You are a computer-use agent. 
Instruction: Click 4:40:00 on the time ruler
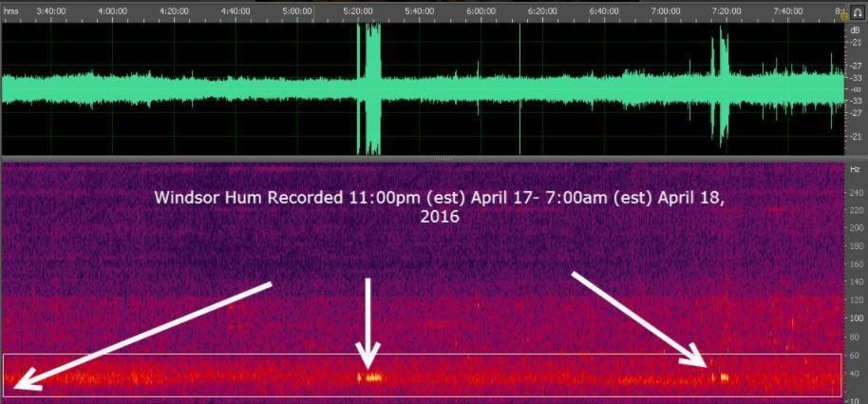(x=236, y=11)
